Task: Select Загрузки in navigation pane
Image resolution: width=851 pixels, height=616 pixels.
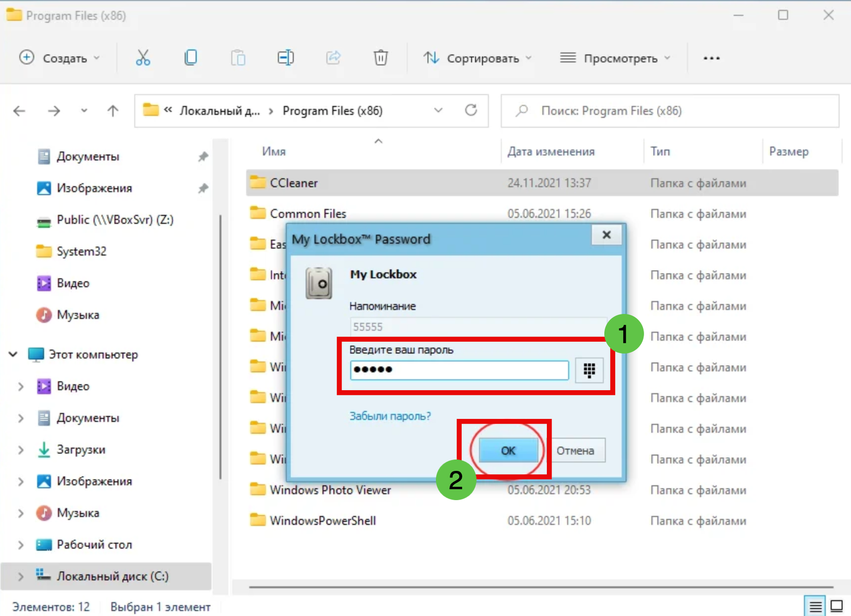Action: (x=71, y=450)
